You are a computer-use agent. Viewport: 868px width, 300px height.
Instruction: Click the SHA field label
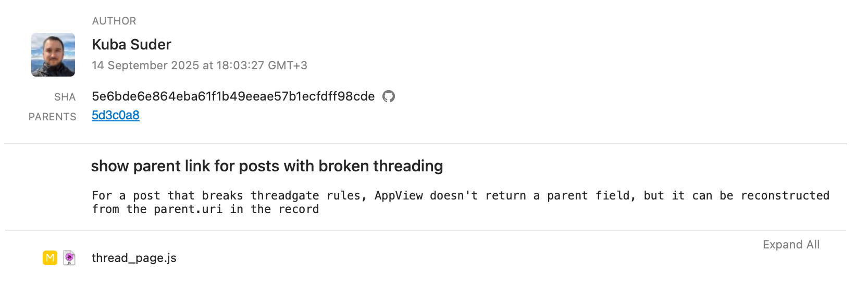point(65,97)
